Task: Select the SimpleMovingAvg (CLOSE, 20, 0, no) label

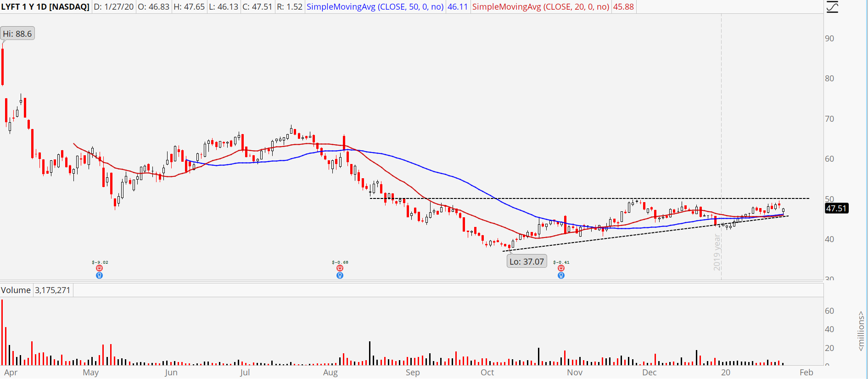Action: 541,7
